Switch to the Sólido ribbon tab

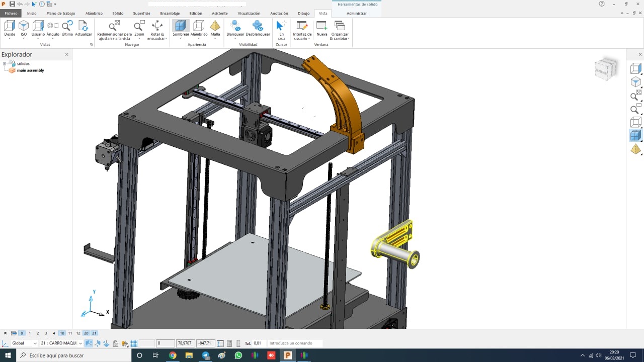coord(118,14)
